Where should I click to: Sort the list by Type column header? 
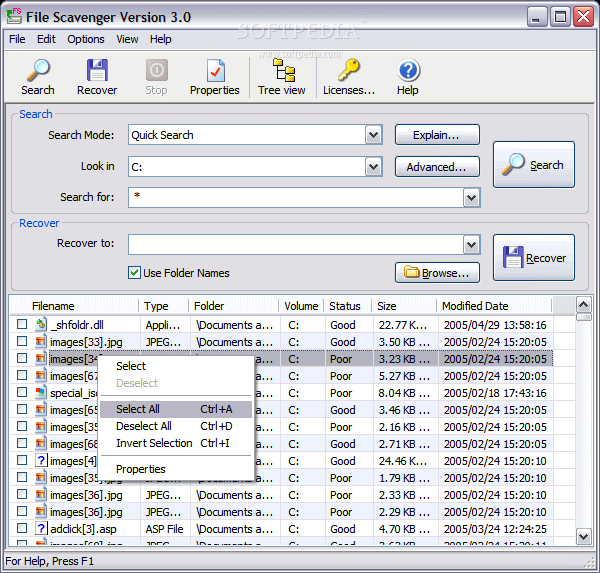pos(164,306)
